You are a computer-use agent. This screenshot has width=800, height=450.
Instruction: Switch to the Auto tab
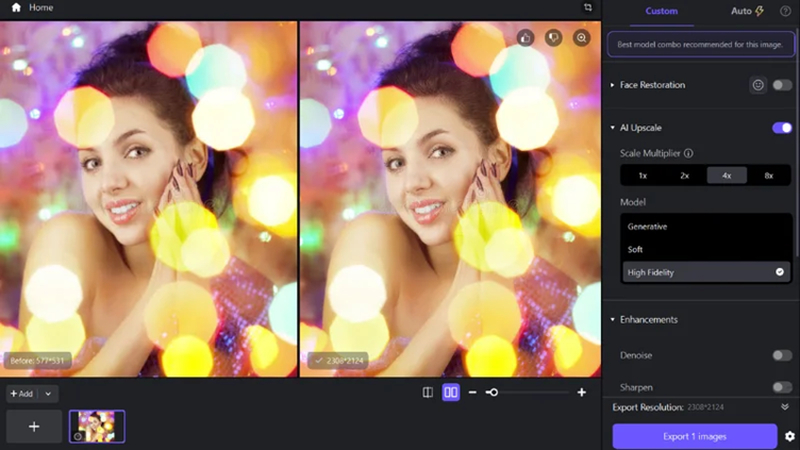(x=747, y=11)
